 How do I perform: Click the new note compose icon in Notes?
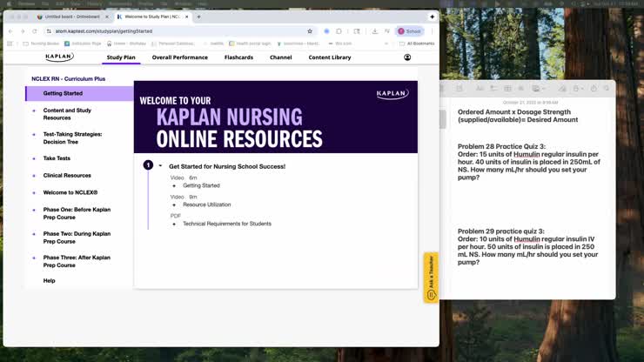tap(460, 89)
